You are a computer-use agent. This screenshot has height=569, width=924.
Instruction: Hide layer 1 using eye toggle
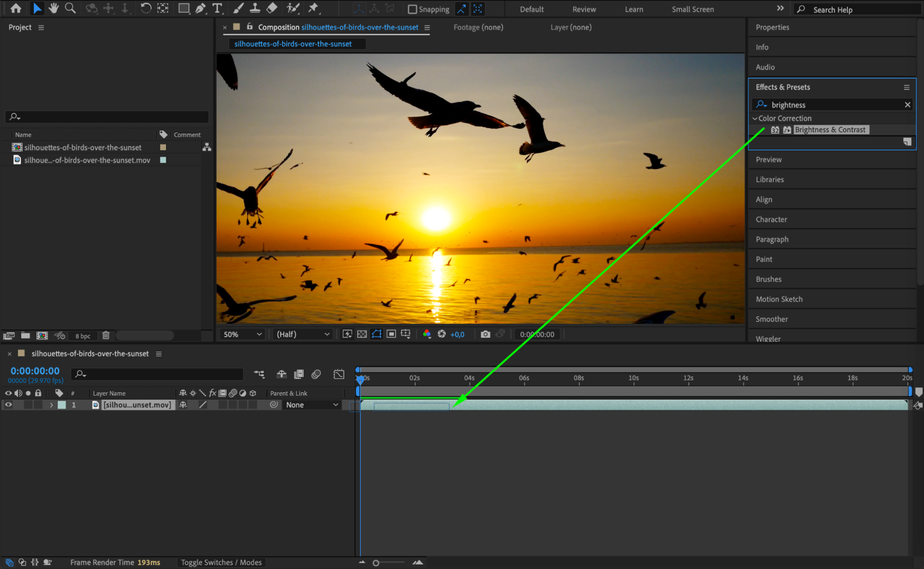(x=8, y=405)
